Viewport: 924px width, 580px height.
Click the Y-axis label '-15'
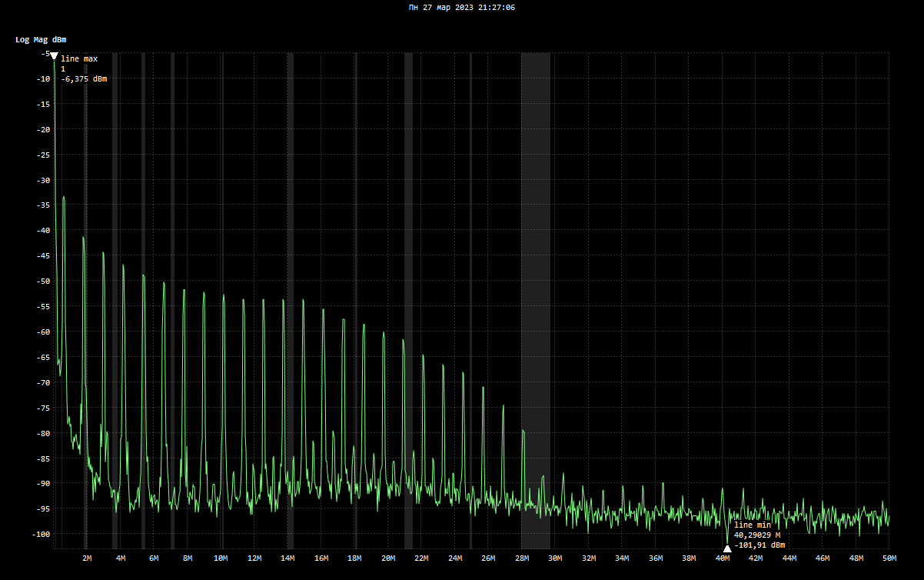pos(43,104)
